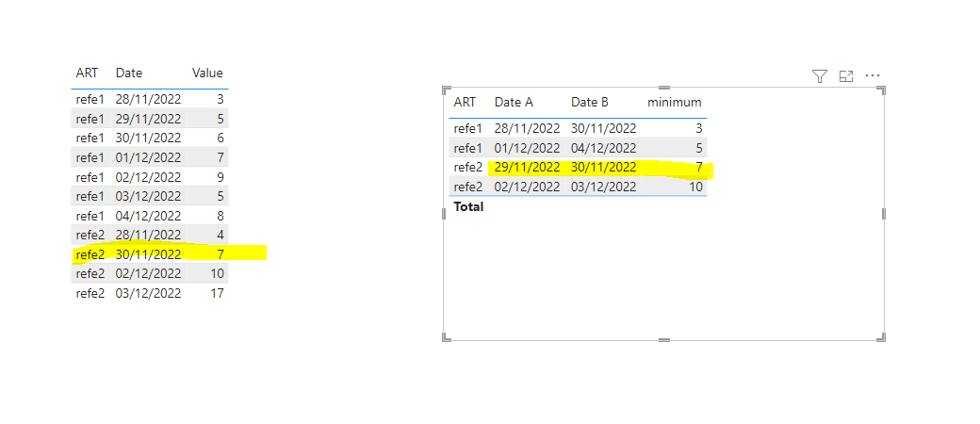Image resolution: width=980 pixels, height=424 pixels.
Task: Open the visual filter icon
Action: point(820,76)
